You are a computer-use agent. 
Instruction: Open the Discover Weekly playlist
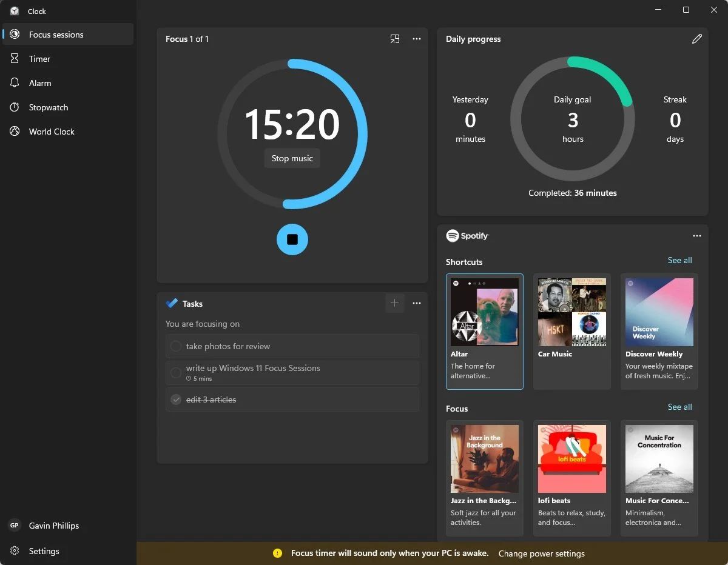(x=659, y=331)
